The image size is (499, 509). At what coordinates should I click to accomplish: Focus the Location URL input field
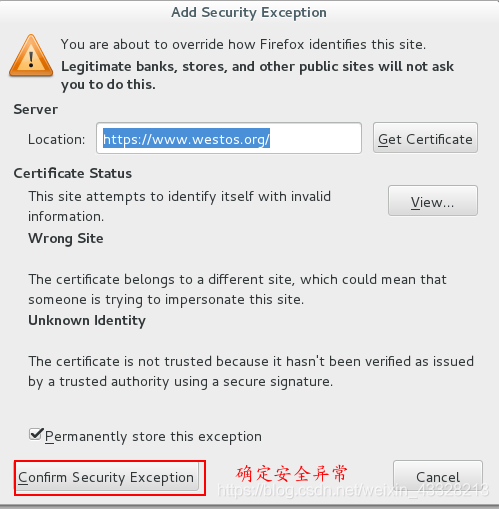(x=229, y=138)
